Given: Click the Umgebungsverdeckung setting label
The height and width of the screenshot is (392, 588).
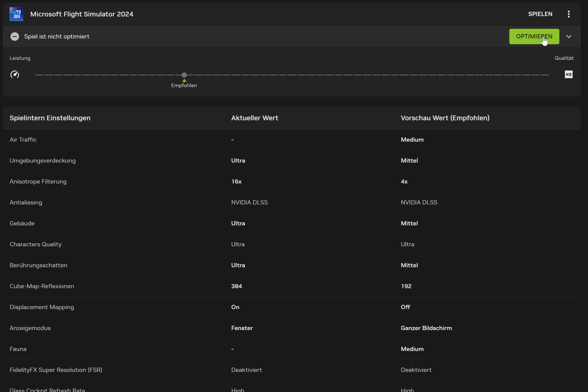Looking at the screenshot, I should coord(42,160).
